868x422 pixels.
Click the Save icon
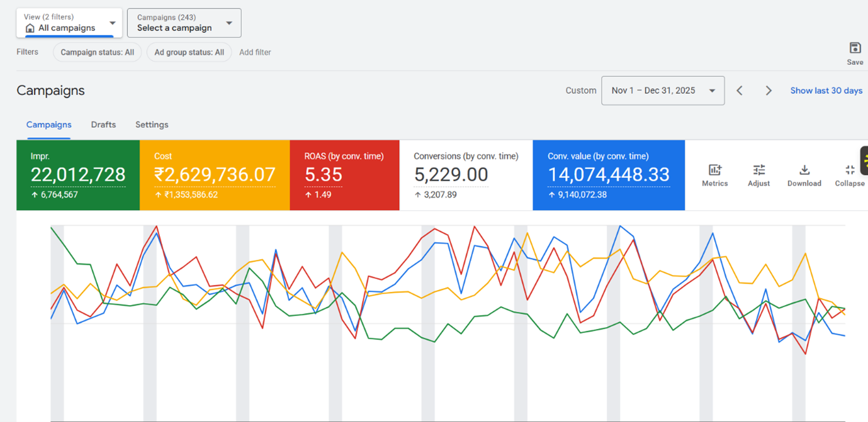854,48
